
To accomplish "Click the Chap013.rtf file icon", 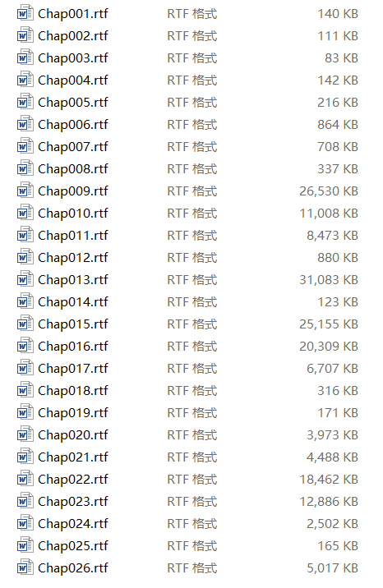I will (x=25, y=279).
